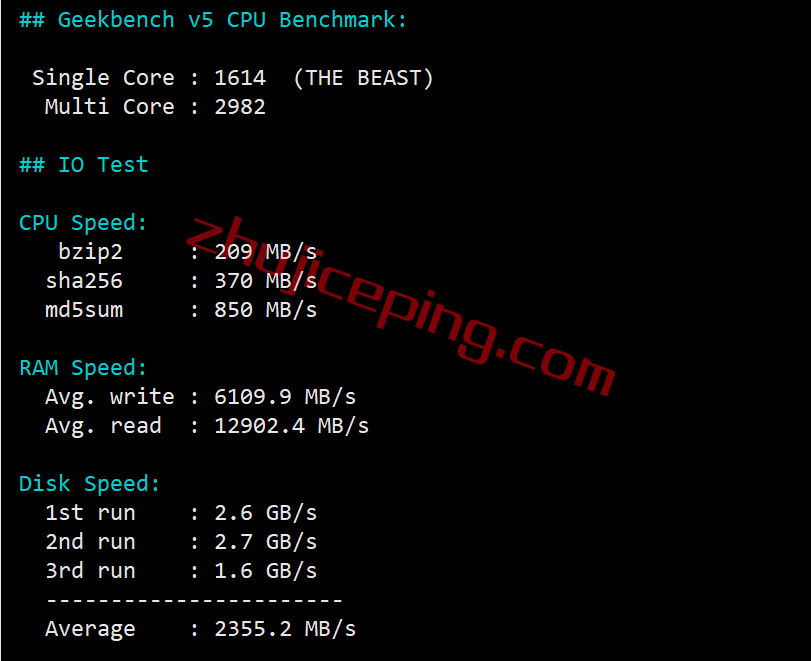Click the zhujiceping.com watermark
This screenshot has height=661, width=811.
(x=401, y=306)
